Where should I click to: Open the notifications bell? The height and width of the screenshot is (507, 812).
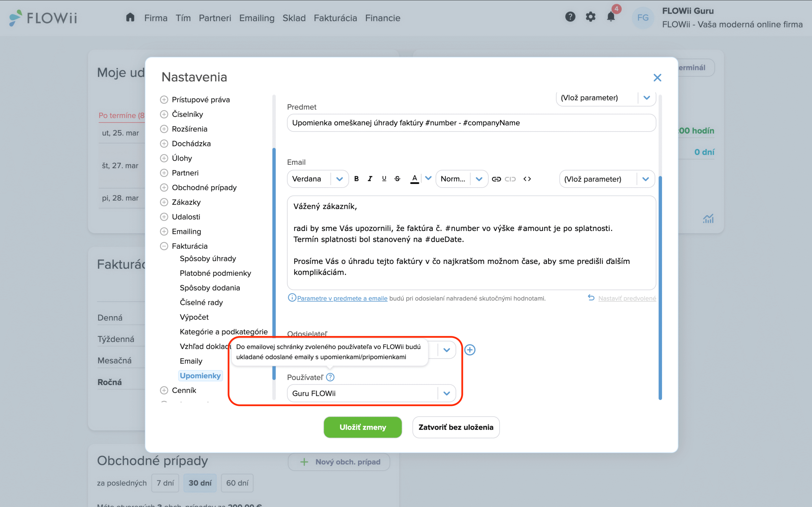click(x=611, y=16)
